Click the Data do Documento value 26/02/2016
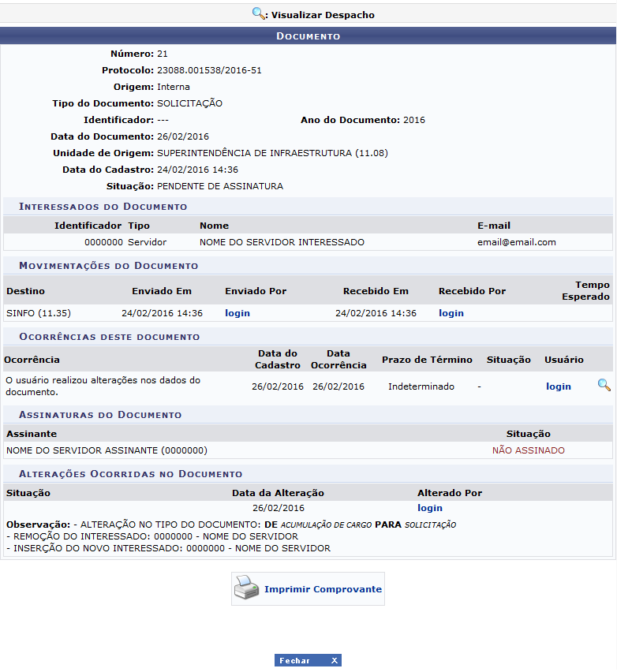This screenshot has height=672, width=617. click(183, 136)
